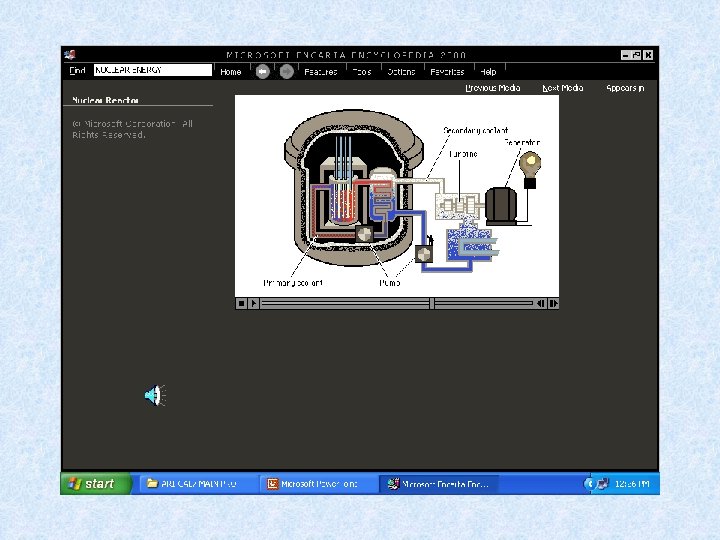This screenshot has height=540, width=720.
Task: Open the Favorites menu
Action: coord(446,72)
